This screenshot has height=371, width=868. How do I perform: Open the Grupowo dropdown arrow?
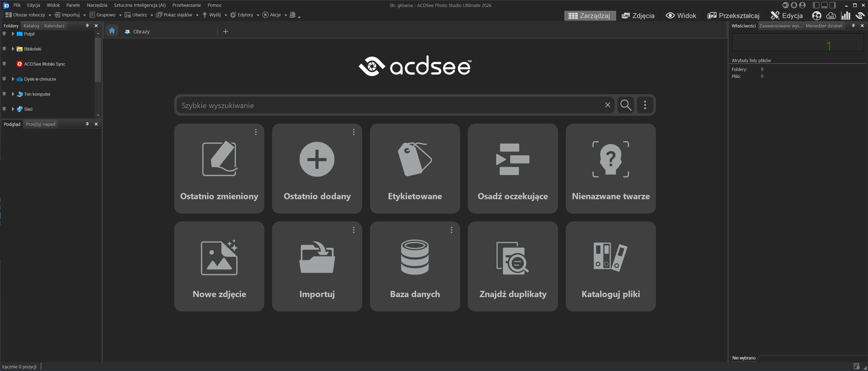[x=120, y=15]
